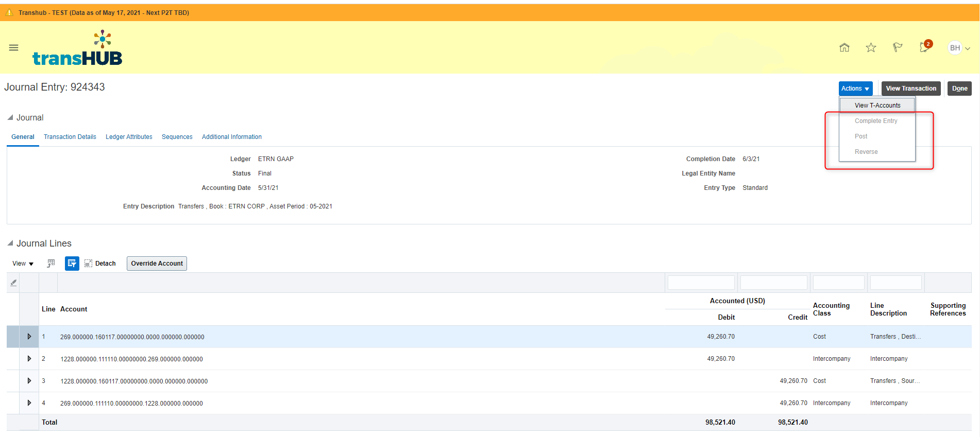Open BH user profile menu
Screen dimensions: 980x437
(x=959, y=48)
